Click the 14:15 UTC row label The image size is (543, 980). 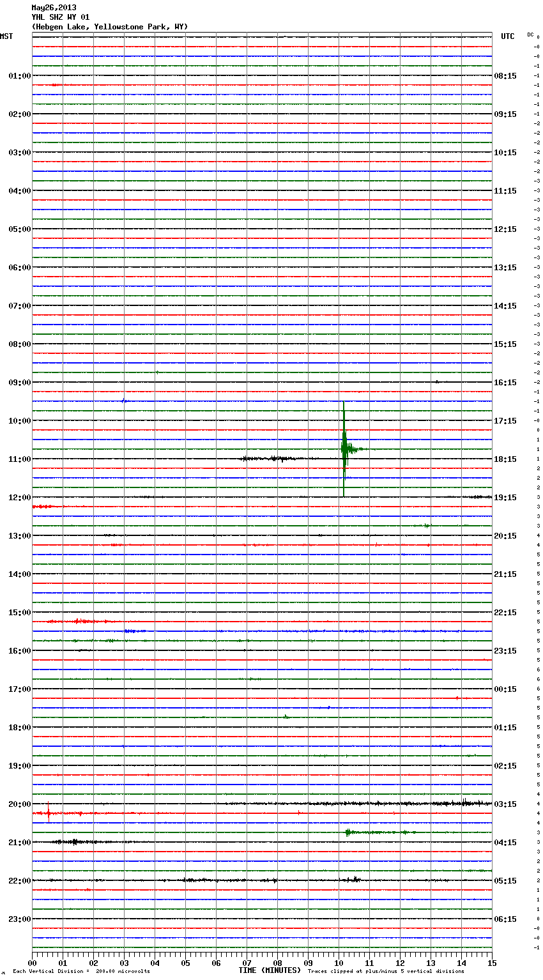[x=505, y=306]
